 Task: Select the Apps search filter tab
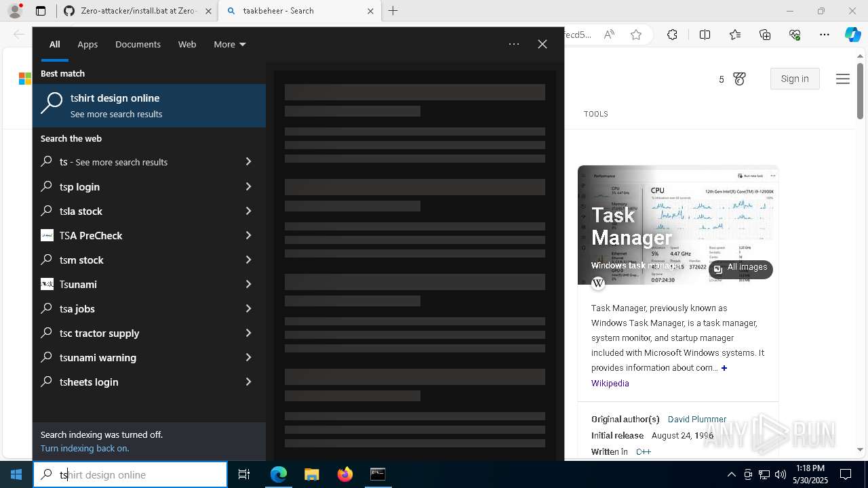point(87,45)
